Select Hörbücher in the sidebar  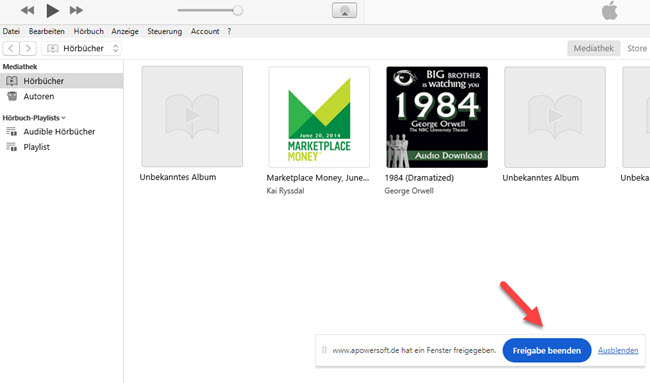coord(61,81)
